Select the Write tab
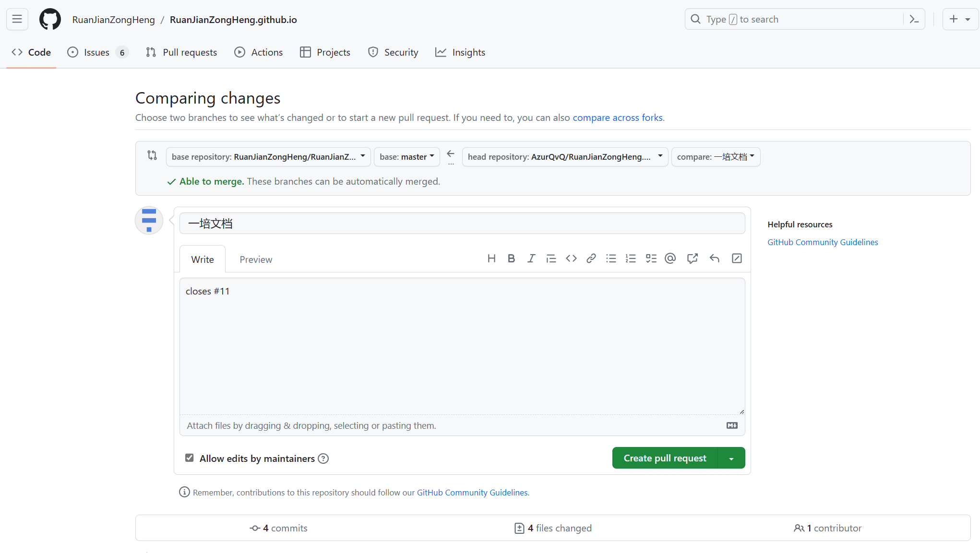Screen dimensions: 980x553 pyautogui.click(x=203, y=259)
